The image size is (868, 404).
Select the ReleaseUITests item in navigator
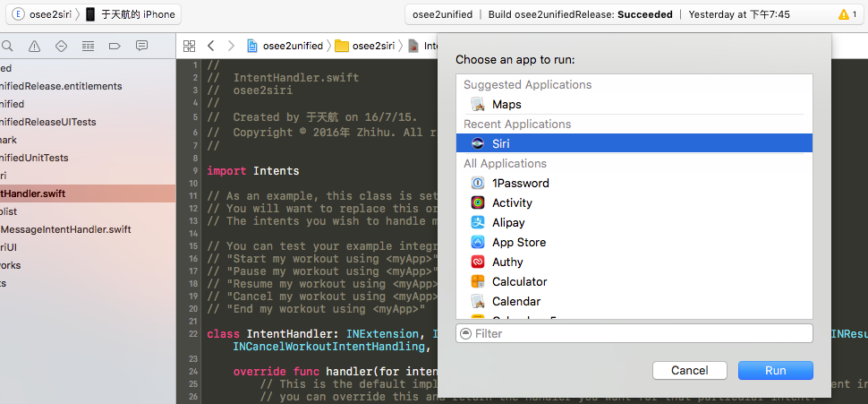88,122
